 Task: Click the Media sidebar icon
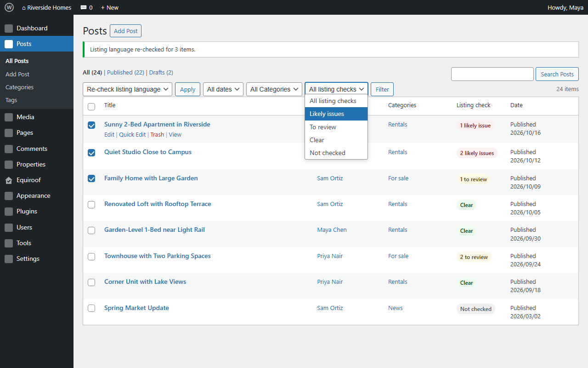click(9, 117)
